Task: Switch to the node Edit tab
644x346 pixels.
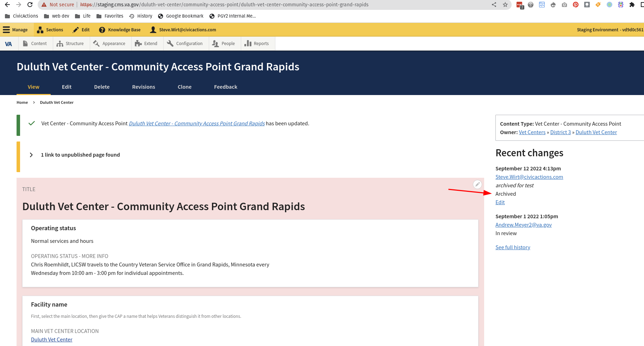Action: (x=67, y=87)
